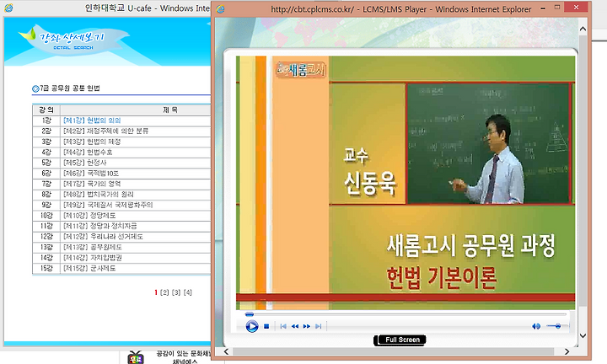
Task: Click the 15강 cell in lecture table
Action: [46, 268]
